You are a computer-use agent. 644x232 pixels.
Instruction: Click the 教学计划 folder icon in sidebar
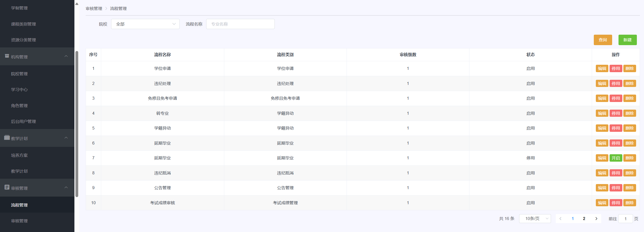[x=7, y=137]
